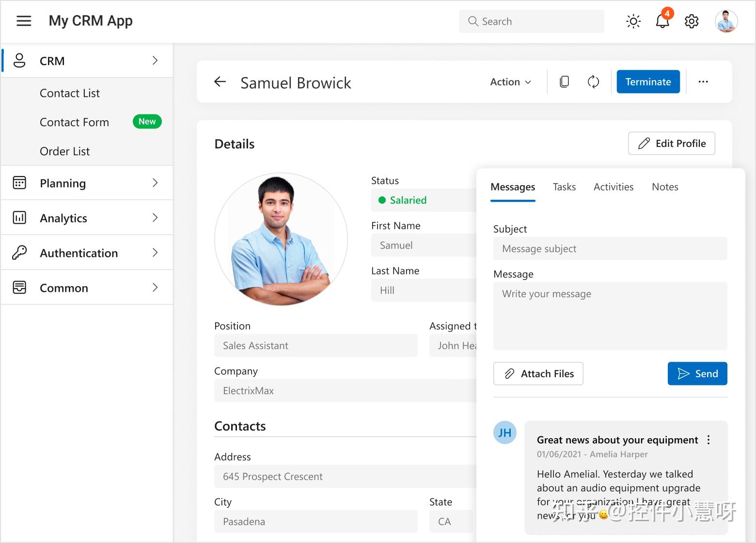Click the Assigned to field John

click(453, 346)
